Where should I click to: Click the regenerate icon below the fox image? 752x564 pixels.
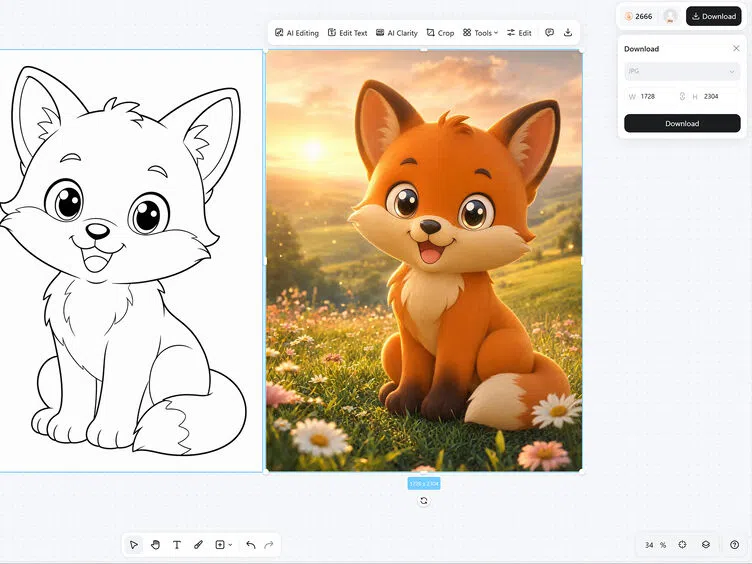click(x=423, y=501)
